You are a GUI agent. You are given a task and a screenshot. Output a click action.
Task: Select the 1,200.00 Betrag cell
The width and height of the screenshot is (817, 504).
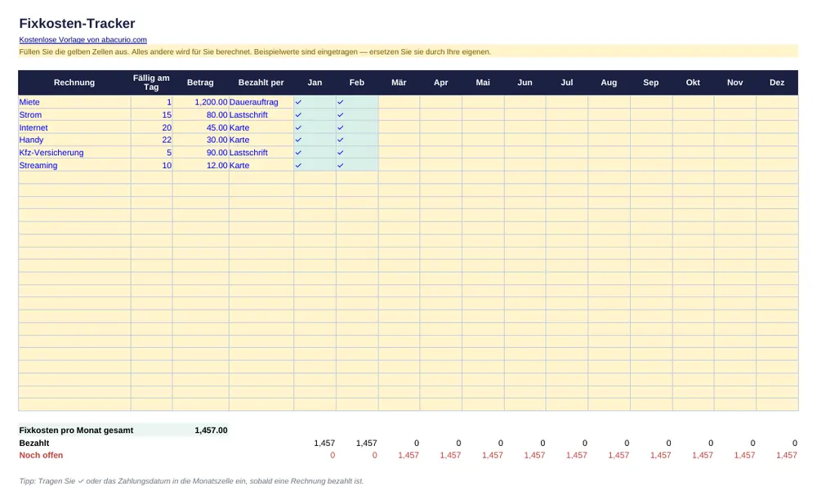201,102
